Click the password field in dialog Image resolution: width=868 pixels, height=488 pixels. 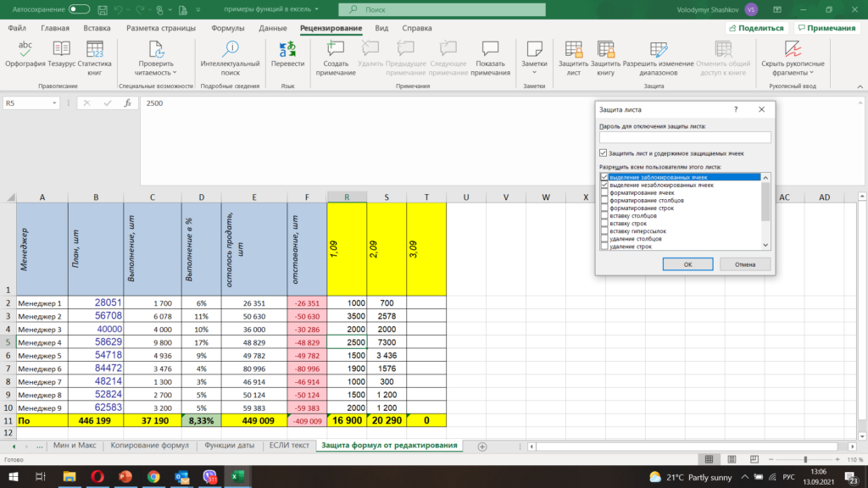click(x=685, y=137)
